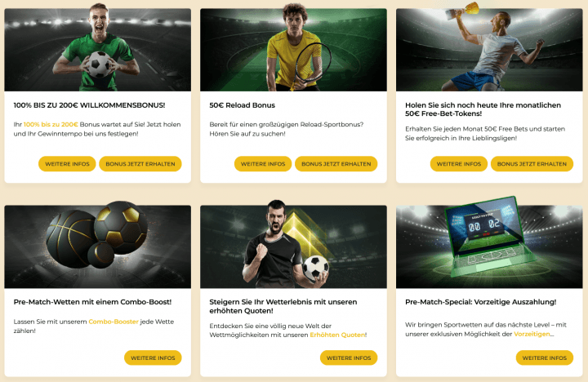Click the trophy-raising athlete banner image
588x382 pixels.
tap(489, 50)
